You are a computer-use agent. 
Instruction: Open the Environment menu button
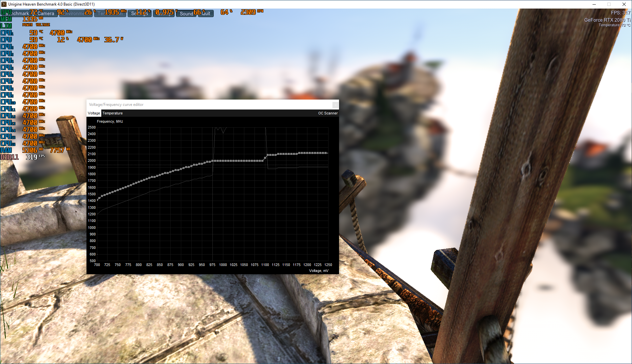(x=75, y=13)
